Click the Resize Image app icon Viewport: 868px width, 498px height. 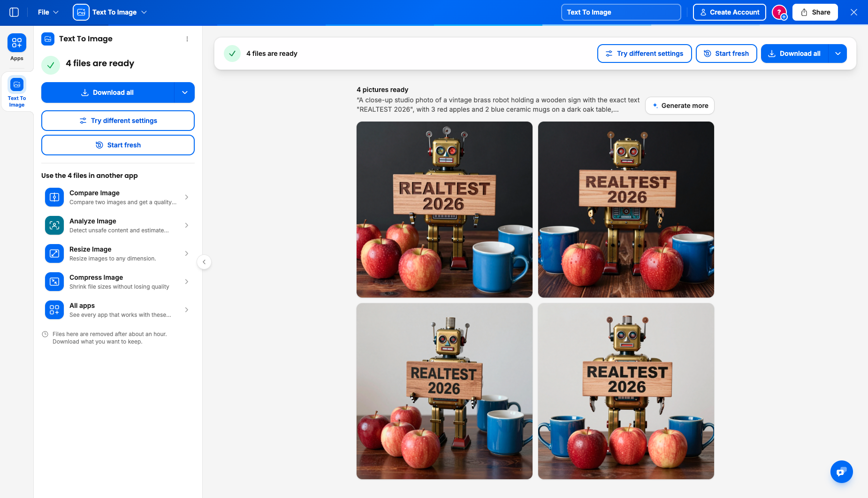click(x=54, y=253)
